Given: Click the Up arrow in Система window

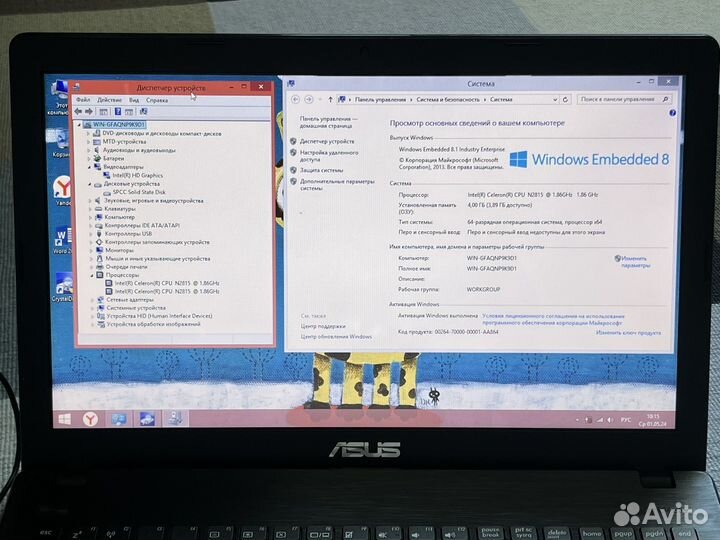Looking at the screenshot, I should pos(330,99).
